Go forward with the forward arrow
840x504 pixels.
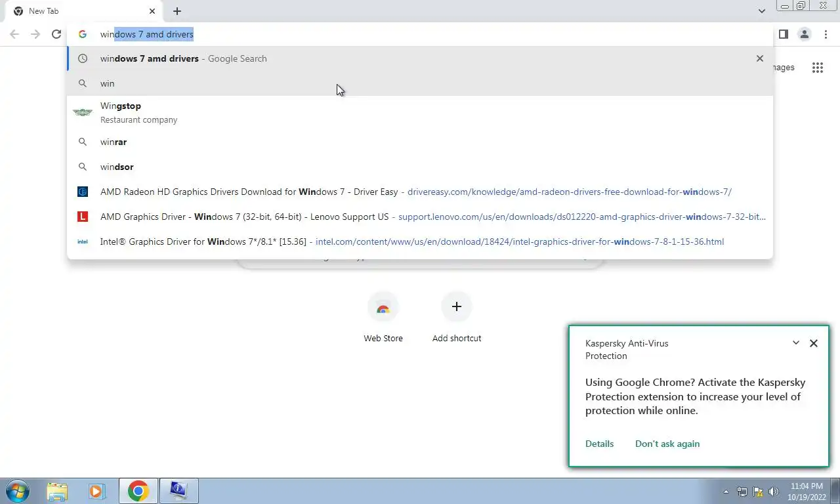[x=35, y=34]
